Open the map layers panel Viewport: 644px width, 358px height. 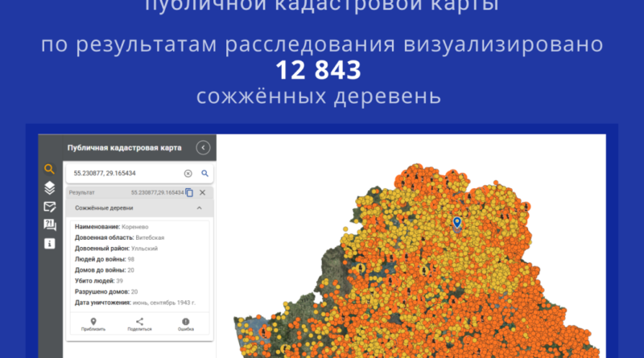tap(49, 188)
